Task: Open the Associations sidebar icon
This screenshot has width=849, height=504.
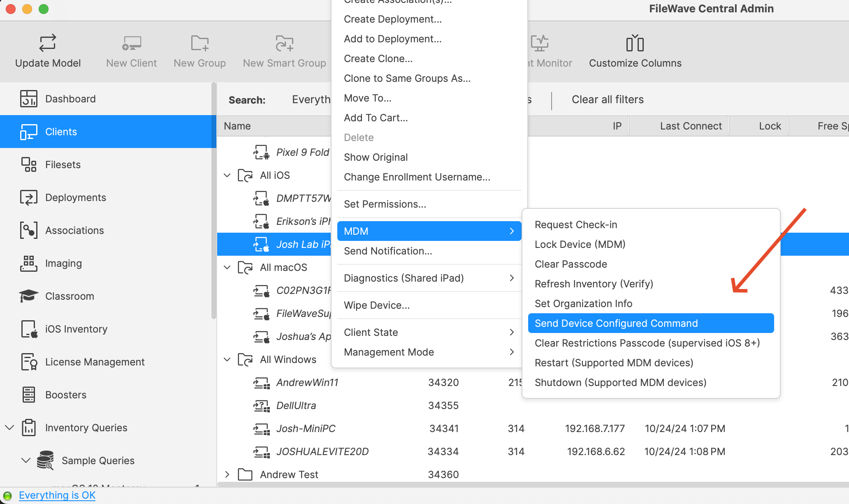Action: [x=28, y=230]
